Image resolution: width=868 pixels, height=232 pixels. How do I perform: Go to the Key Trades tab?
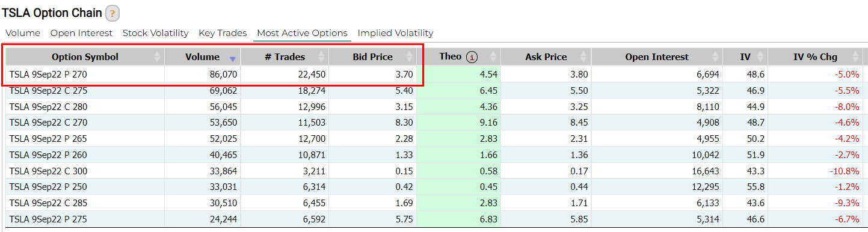point(223,33)
